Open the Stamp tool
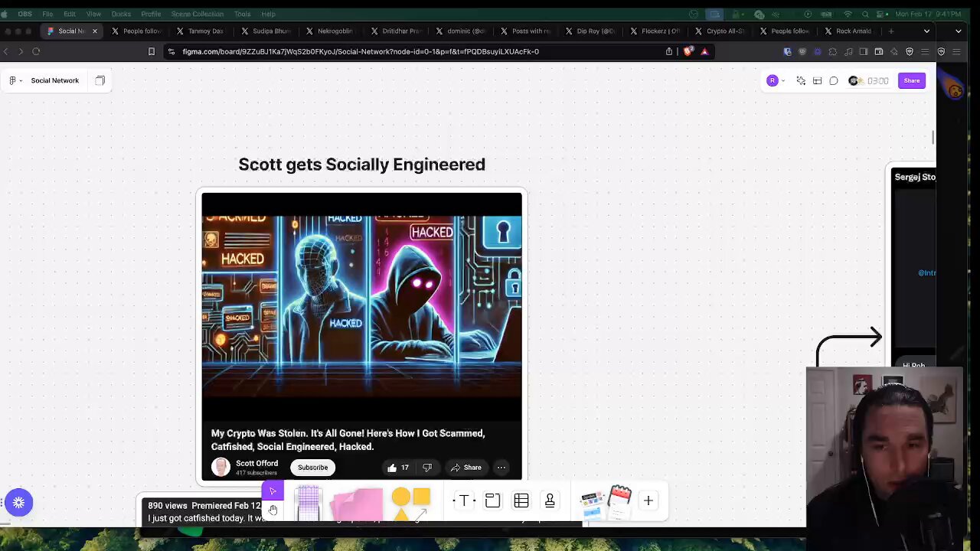 tap(550, 500)
